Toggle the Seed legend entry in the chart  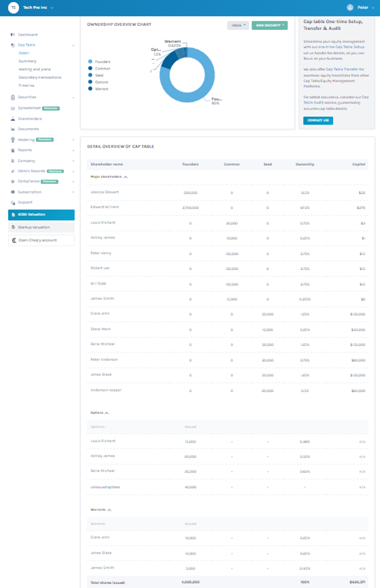tap(96, 75)
